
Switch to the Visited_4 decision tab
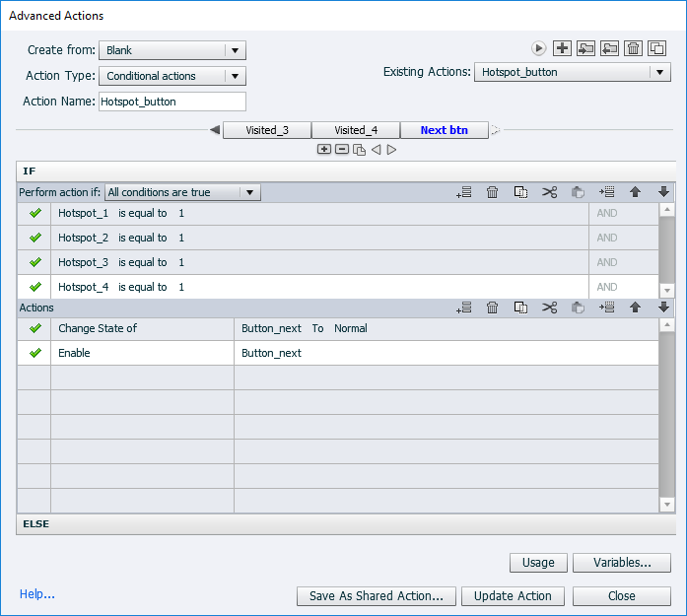click(x=356, y=130)
